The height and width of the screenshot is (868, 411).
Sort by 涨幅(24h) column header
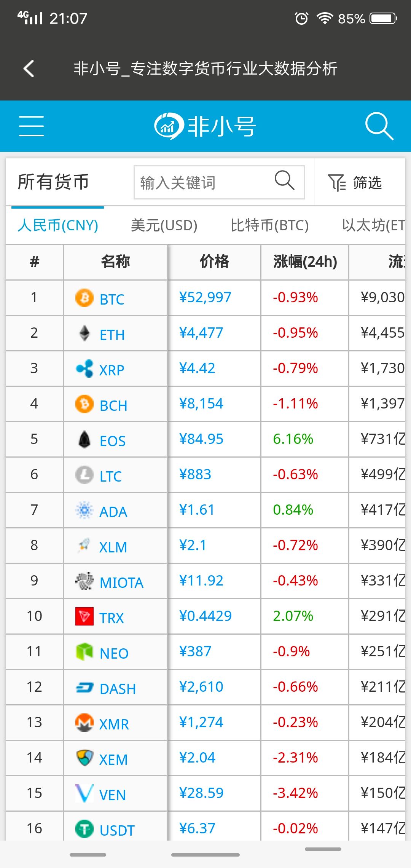point(305,262)
